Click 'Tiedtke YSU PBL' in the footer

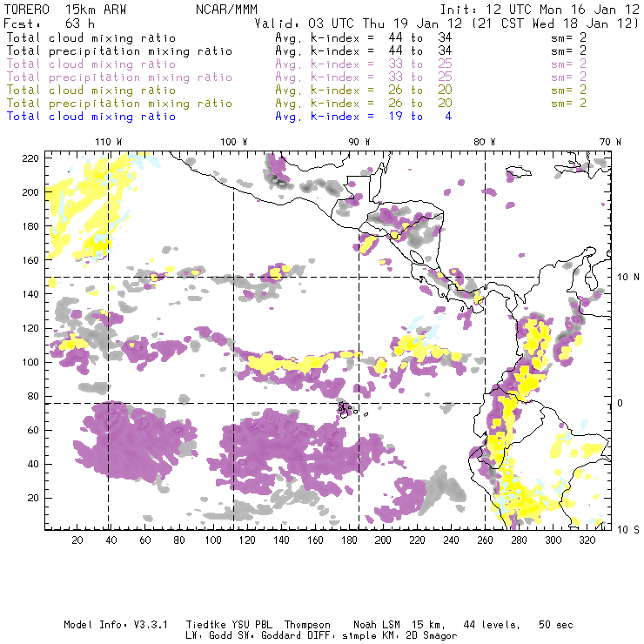click(230, 625)
